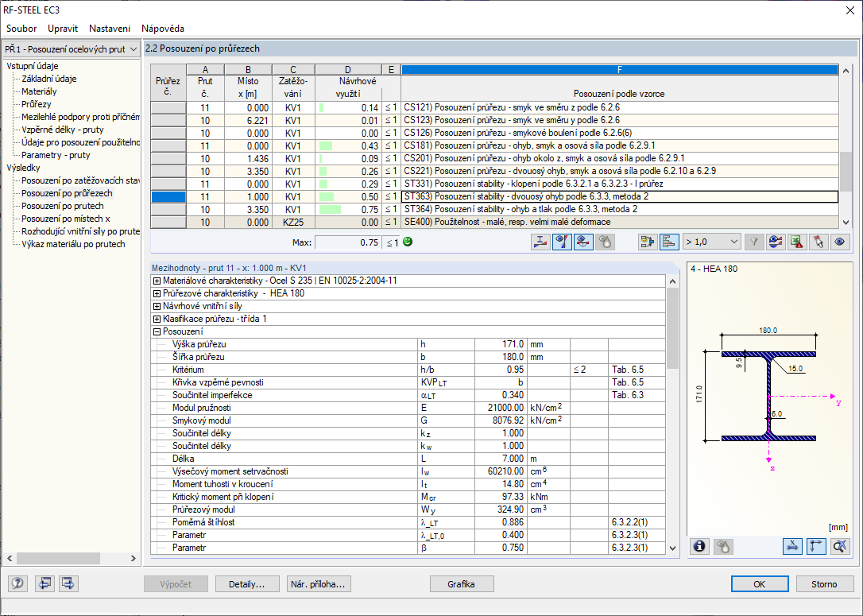Go to the next module window
Viewport: 863px width, 616px height.
(68, 584)
